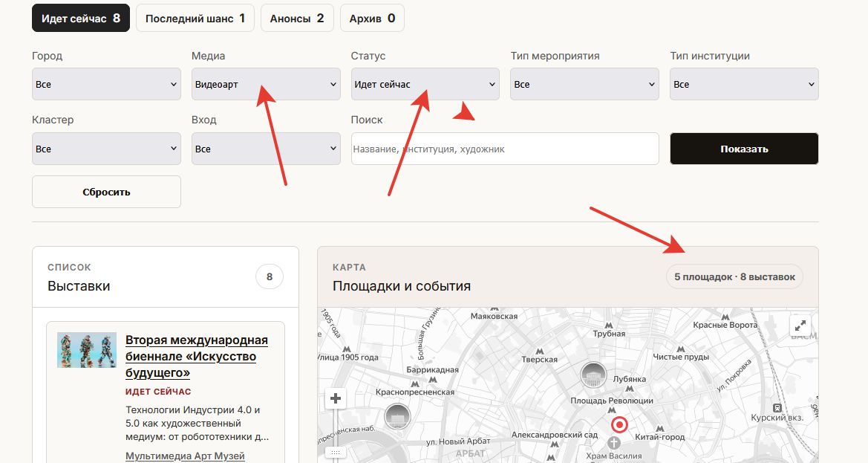Open the Мультимедиа Арт Музей link
This screenshot has height=463, width=868.
(x=185, y=456)
